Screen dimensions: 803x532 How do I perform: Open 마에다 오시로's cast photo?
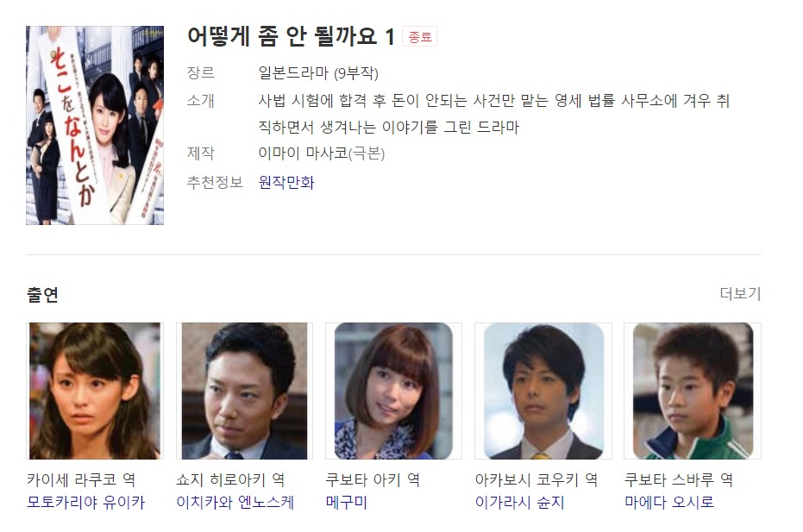click(693, 391)
